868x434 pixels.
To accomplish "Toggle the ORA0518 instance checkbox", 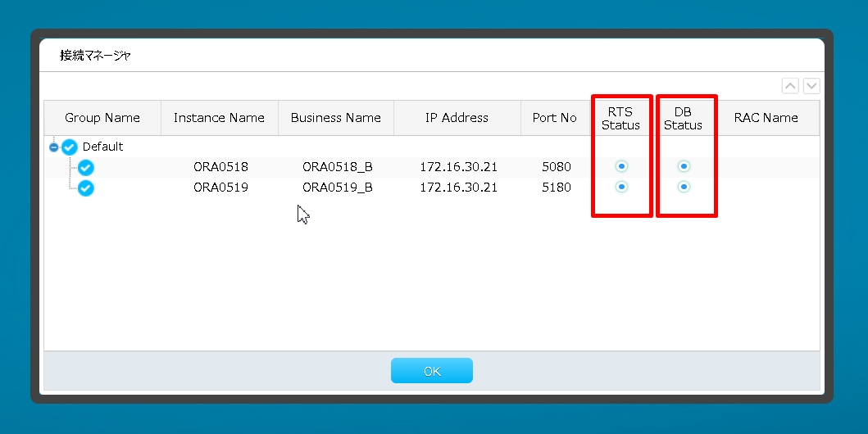I will [x=86, y=168].
